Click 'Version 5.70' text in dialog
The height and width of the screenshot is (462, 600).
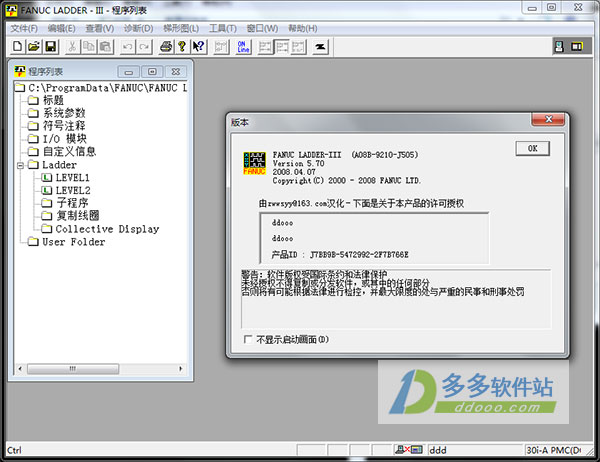[x=298, y=163]
